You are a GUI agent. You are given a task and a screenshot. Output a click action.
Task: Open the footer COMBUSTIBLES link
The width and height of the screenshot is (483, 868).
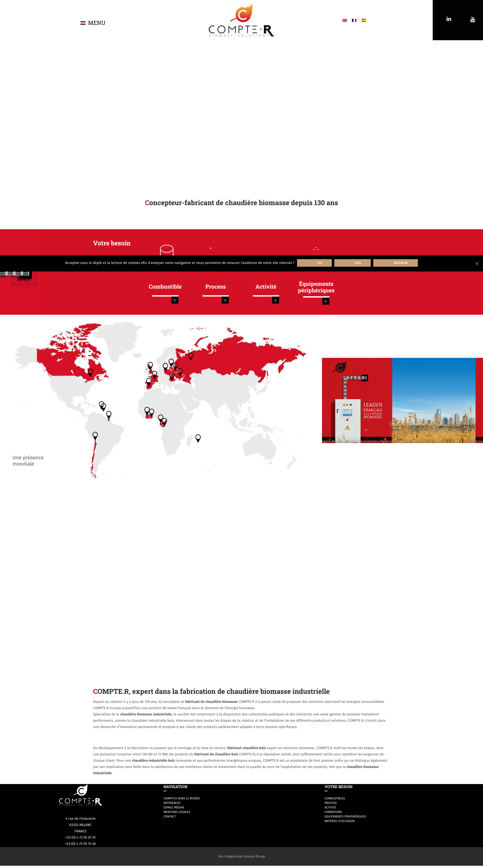point(335,798)
